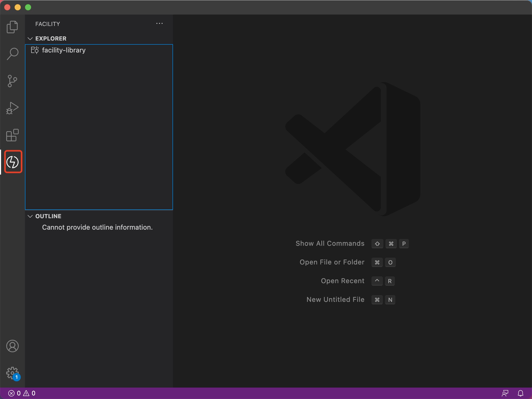
Task: Click the Open File or Folder label
Action: (332, 262)
